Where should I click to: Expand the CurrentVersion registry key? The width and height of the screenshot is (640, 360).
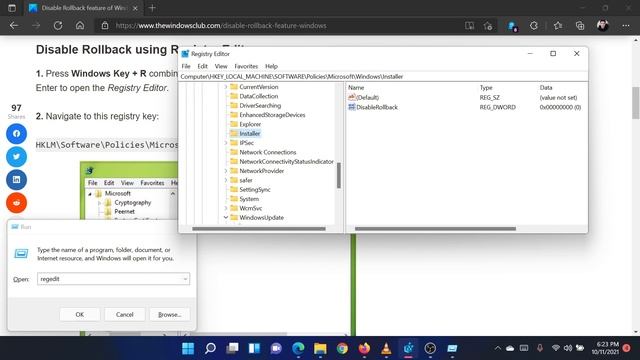(x=226, y=87)
